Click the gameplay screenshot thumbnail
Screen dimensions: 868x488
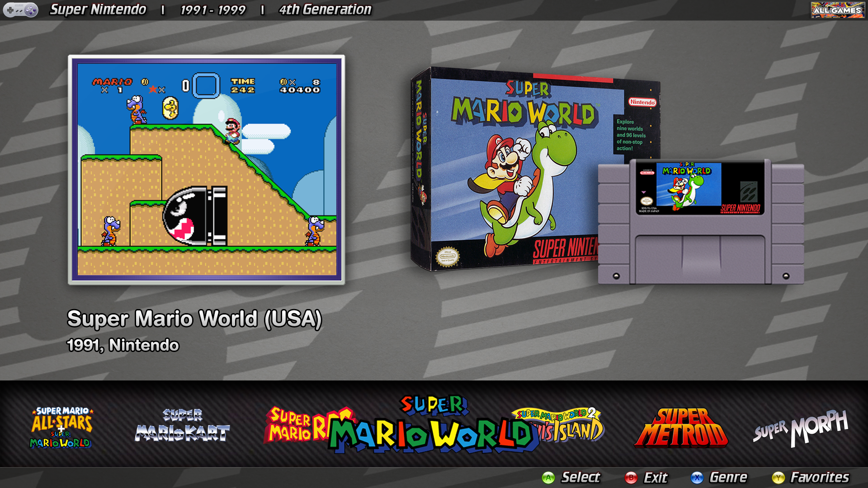(x=206, y=172)
